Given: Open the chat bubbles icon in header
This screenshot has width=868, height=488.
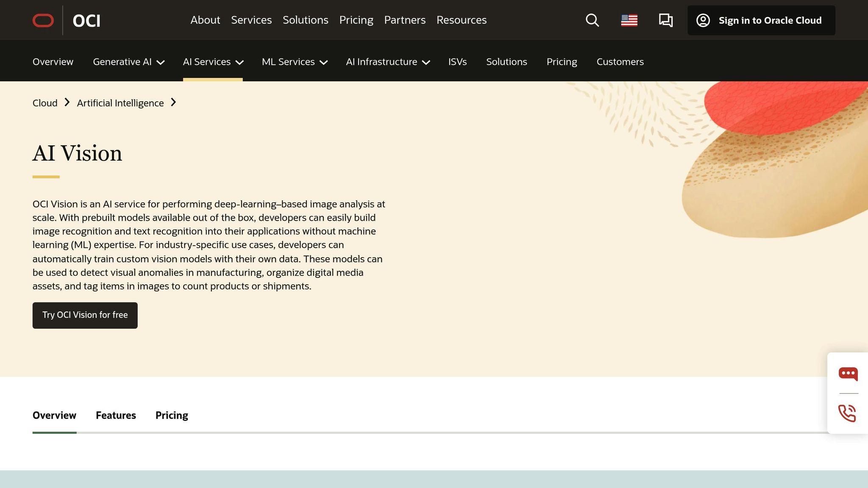Looking at the screenshot, I should point(665,20).
